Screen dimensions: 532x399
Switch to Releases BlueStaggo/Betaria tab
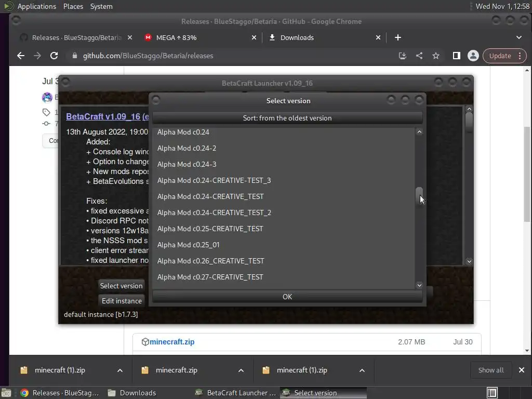tap(76, 37)
